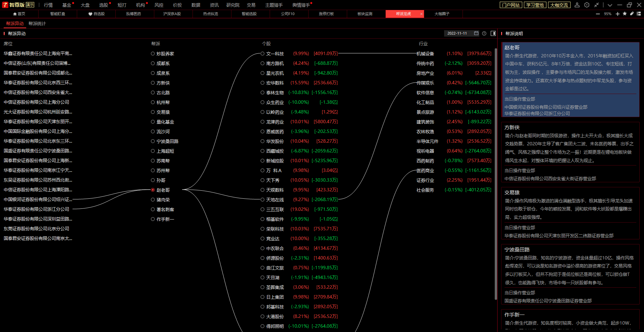Image resolution: width=644 pixels, height=332 pixels.
Task: Open the 交易猿 description card
Action: tap(570, 214)
